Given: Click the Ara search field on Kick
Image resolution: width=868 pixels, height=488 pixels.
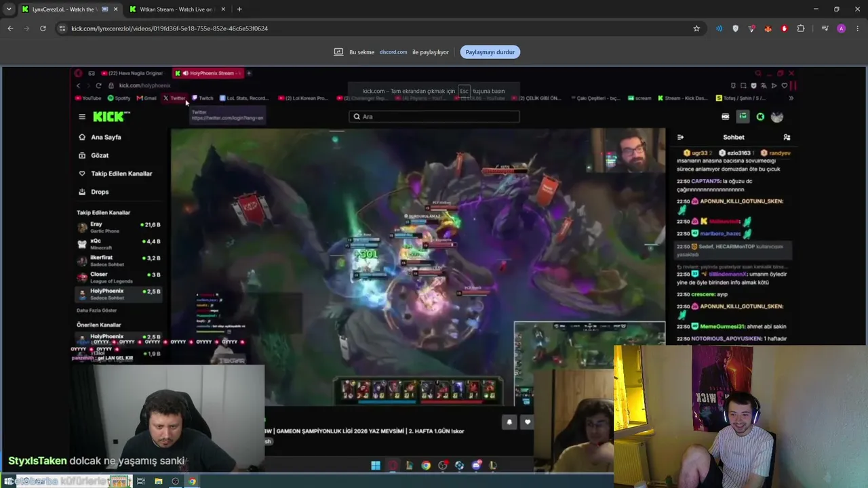Looking at the screenshot, I should [x=434, y=117].
